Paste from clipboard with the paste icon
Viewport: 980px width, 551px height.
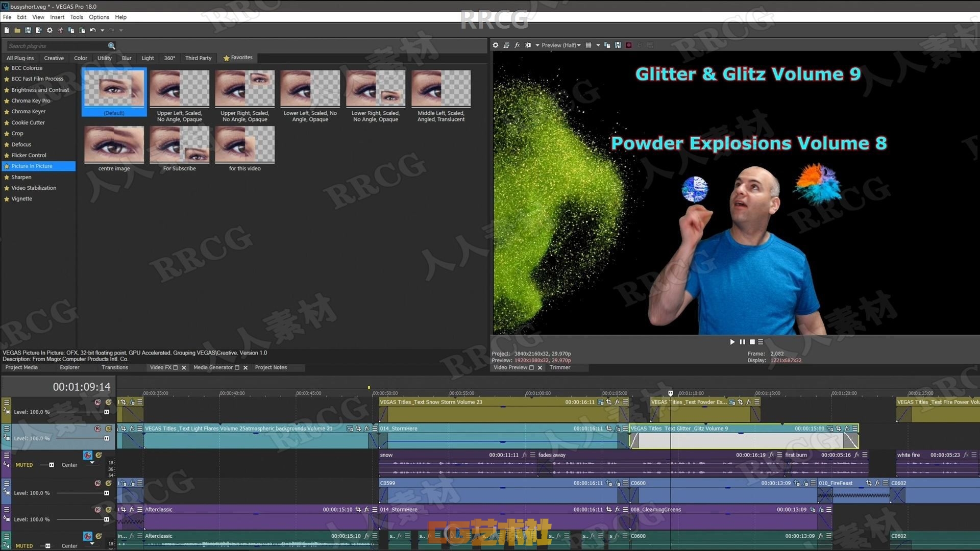82,30
